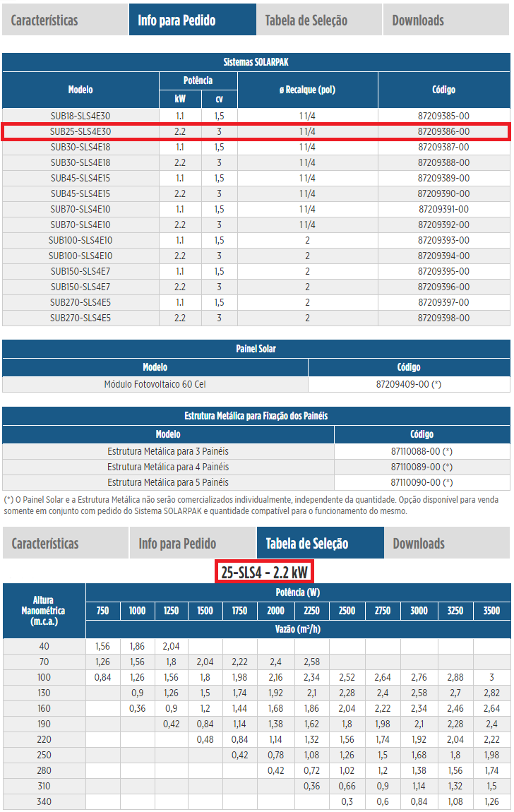The image size is (514, 812).
Task: Select the 340 m.c.a. height row label
Action: [x=44, y=801]
